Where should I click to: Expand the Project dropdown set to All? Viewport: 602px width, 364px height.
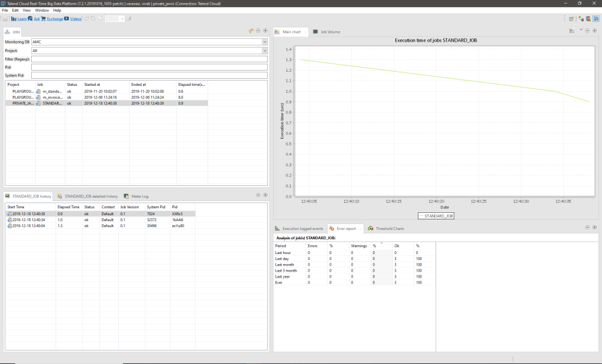265,51
